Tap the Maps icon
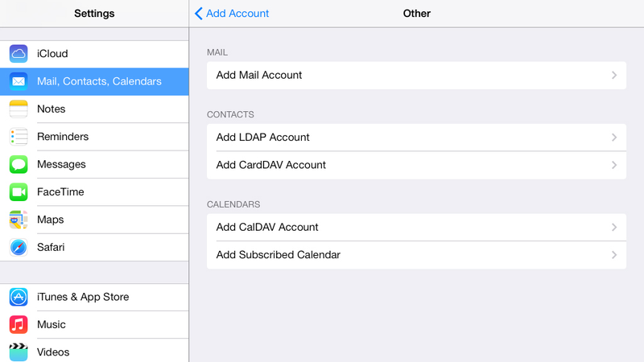This screenshot has height=362, width=644. coord(19,220)
